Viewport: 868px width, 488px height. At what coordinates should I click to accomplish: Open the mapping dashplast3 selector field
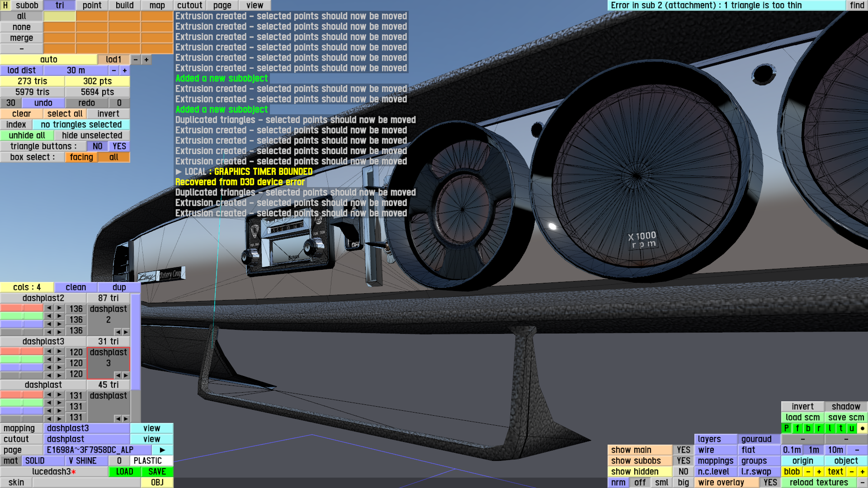86,428
